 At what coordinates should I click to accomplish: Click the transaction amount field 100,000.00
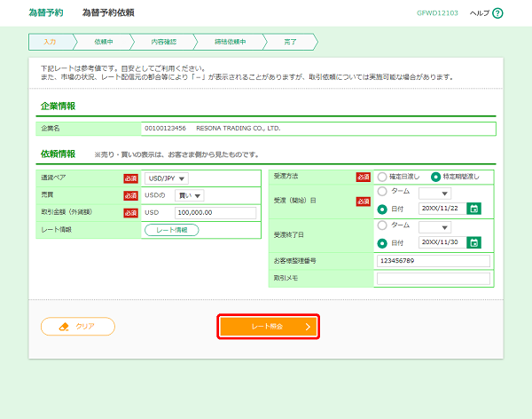[x=215, y=213]
